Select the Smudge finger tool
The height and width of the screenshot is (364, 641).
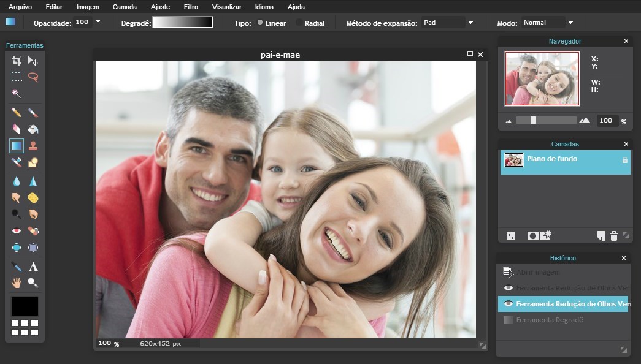pos(17,198)
